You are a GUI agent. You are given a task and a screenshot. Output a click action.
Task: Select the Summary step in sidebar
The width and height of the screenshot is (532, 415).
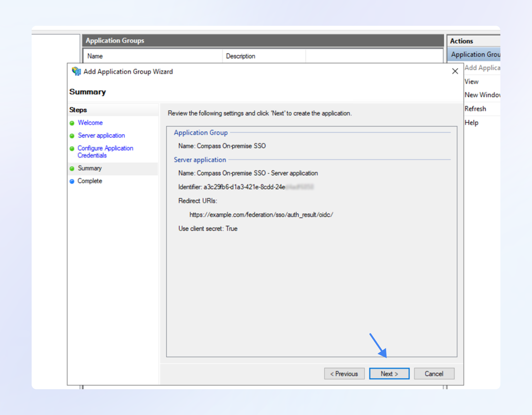coord(90,168)
